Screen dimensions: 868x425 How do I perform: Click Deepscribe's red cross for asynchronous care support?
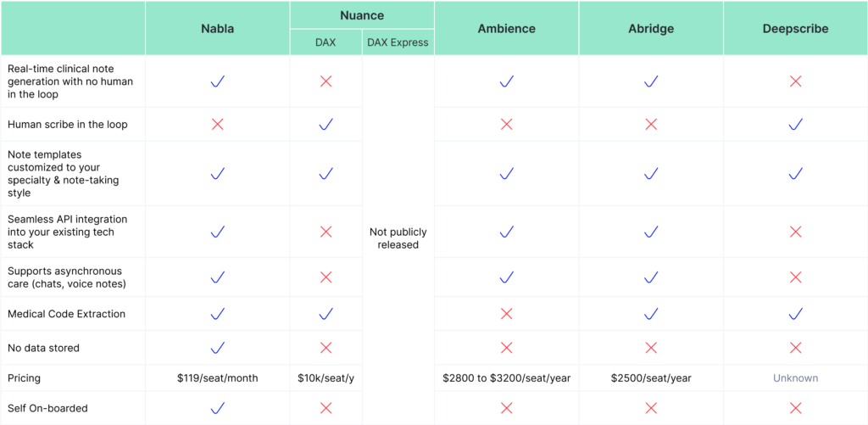(795, 277)
